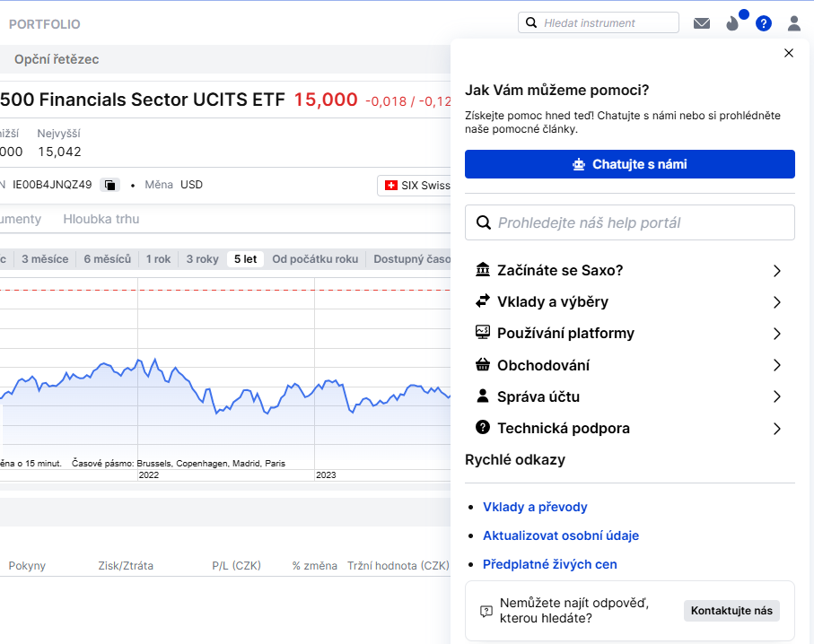Copy the ISIN code IE00B4JNQZ49
The height and width of the screenshot is (644, 814).
109,185
